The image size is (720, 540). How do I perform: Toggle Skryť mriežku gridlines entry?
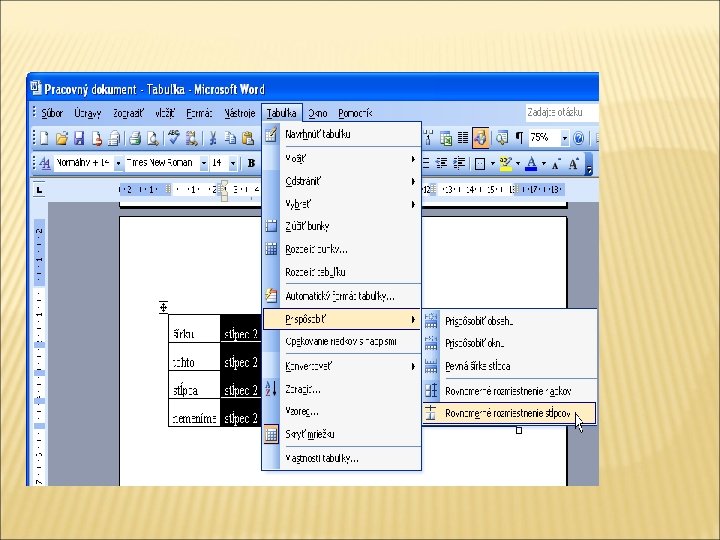point(342,434)
